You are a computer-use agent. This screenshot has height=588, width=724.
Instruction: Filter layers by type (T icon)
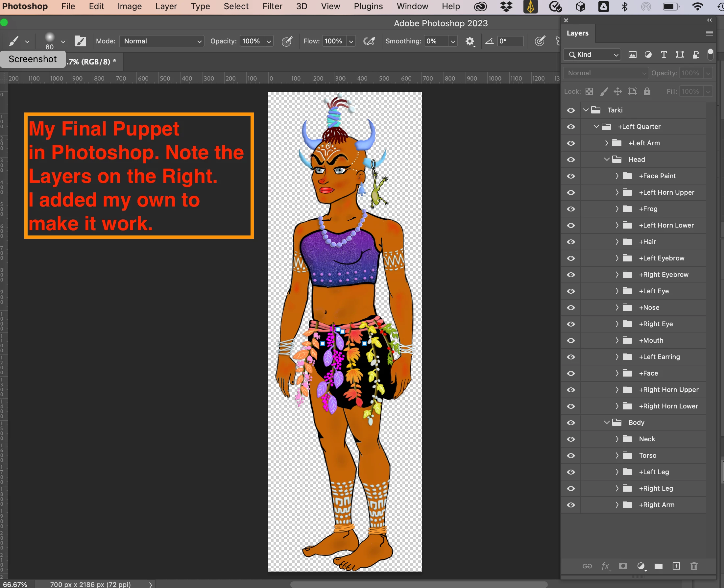664,55
